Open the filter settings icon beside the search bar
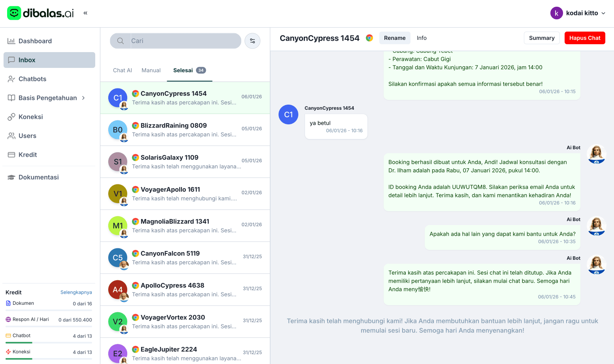Image resolution: width=614 pixels, height=364 pixels. tap(252, 41)
